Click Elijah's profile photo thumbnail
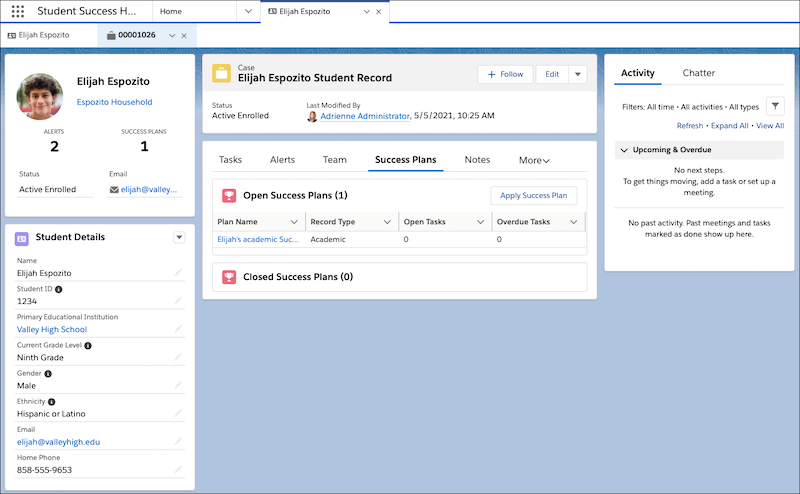Screen dimensions: 800x494 [x=41, y=95]
